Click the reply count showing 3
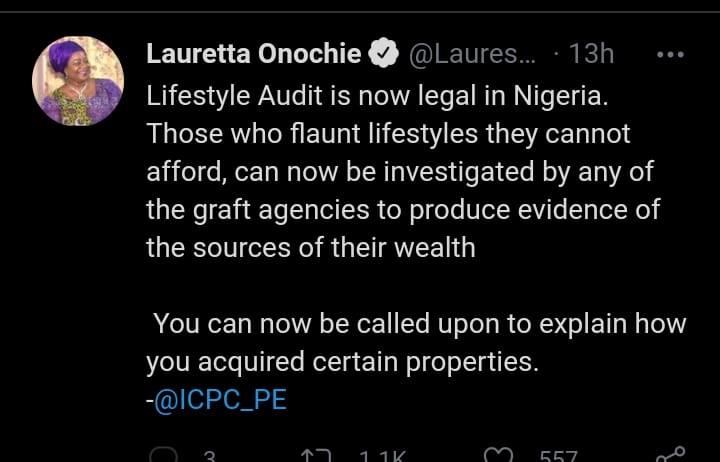Image resolution: width=720 pixels, height=462 pixels. pos(209,457)
